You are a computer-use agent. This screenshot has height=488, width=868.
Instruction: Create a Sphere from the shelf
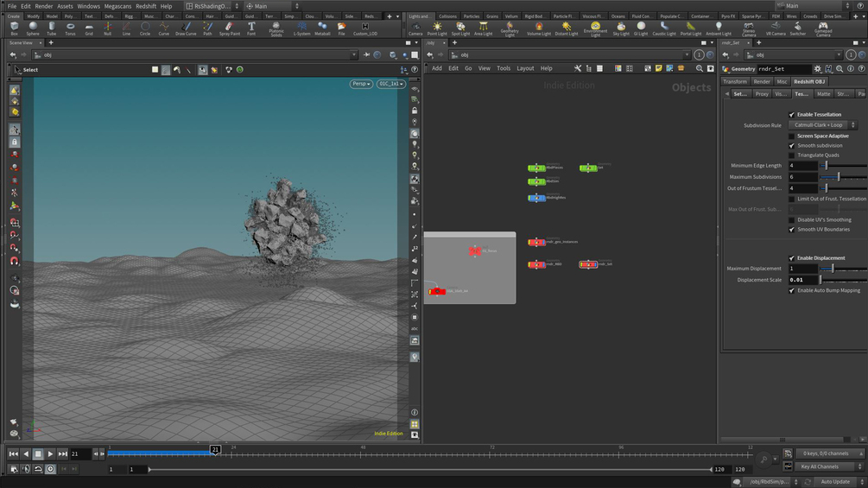pos(33,29)
